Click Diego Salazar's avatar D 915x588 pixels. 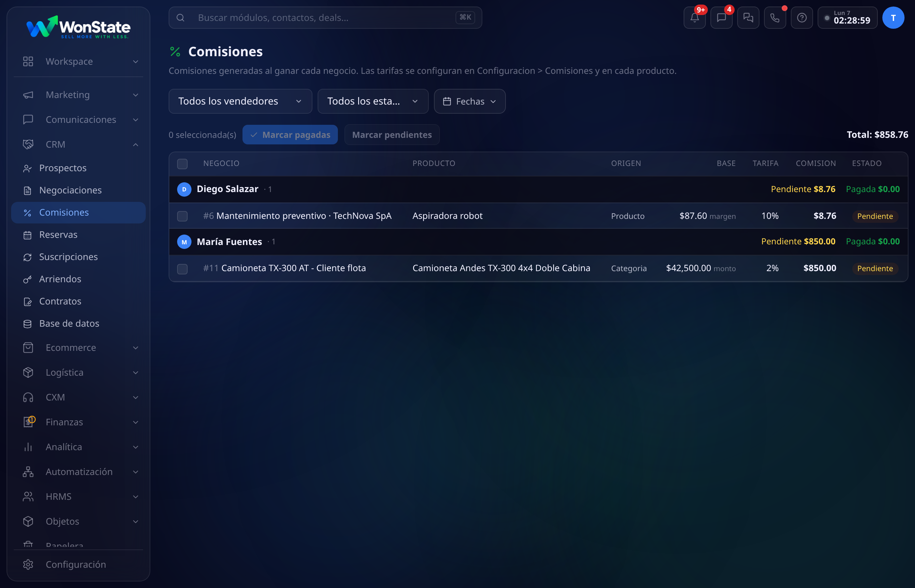pyautogui.click(x=184, y=189)
